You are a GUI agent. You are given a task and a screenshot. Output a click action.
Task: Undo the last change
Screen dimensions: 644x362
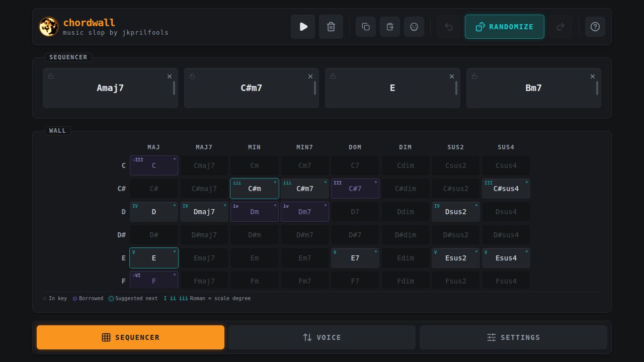tap(449, 27)
